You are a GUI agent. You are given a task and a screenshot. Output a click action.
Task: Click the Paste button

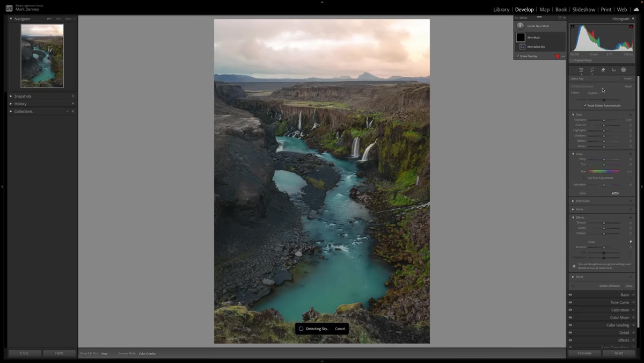(59, 353)
